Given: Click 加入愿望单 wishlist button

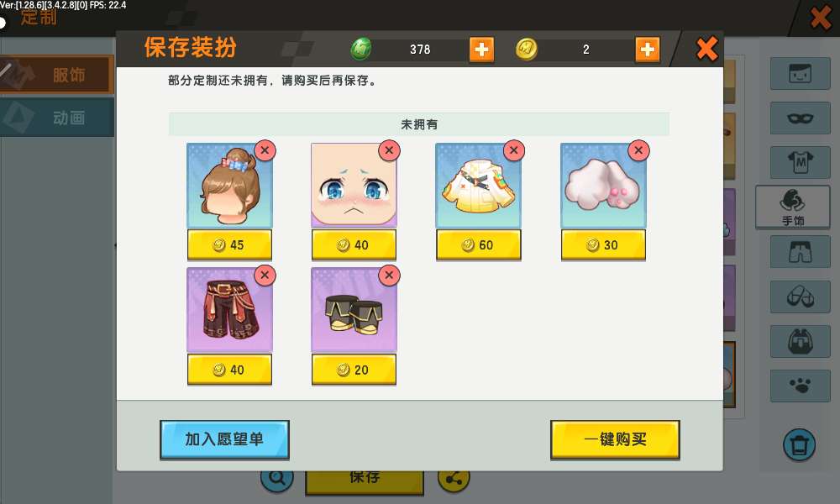Looking at the screenshot, I should 224,439.
